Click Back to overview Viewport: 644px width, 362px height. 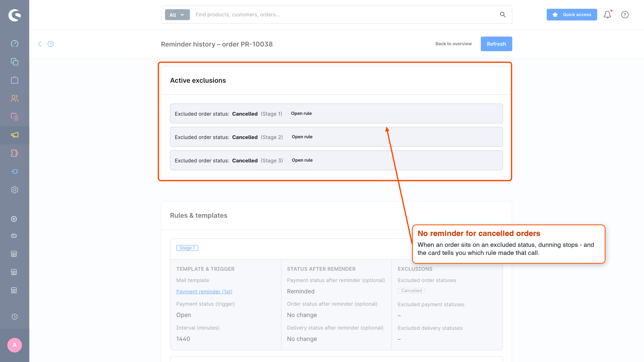pos(454,44)
